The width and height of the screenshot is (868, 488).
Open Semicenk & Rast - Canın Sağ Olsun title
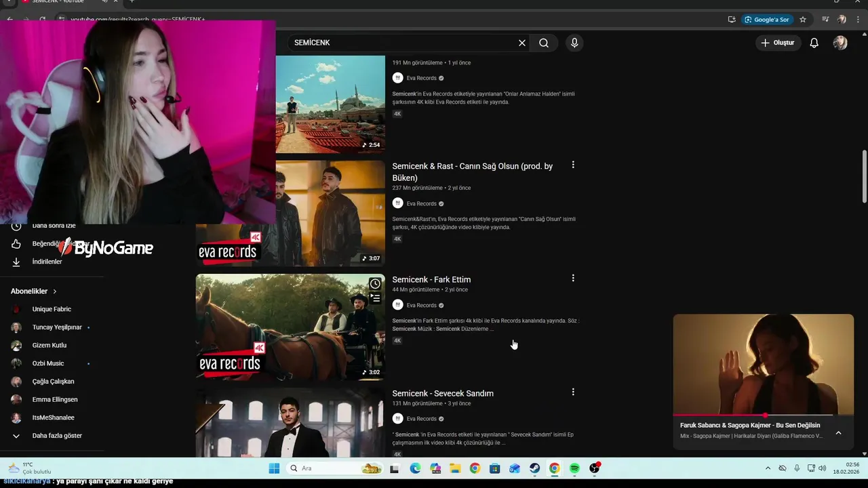coord(472,172)
